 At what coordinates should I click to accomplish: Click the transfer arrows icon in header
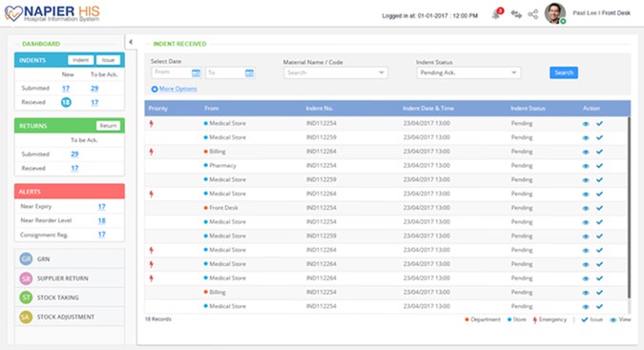pos(516,14)
